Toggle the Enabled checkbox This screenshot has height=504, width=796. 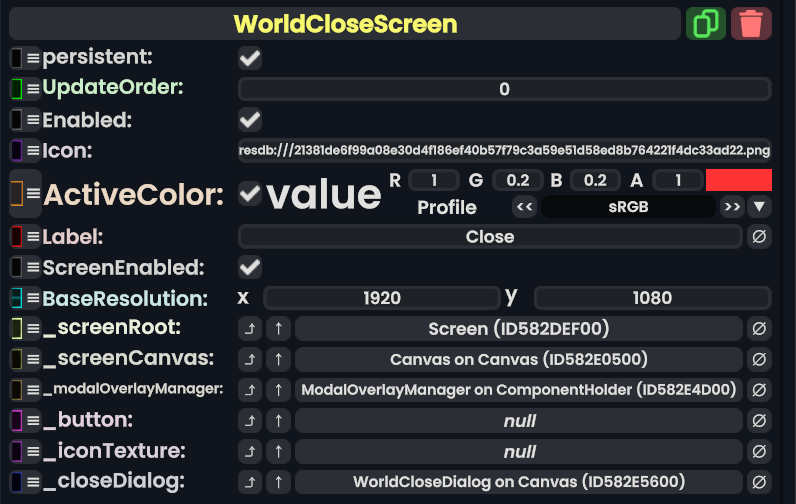tap(250, 120)
